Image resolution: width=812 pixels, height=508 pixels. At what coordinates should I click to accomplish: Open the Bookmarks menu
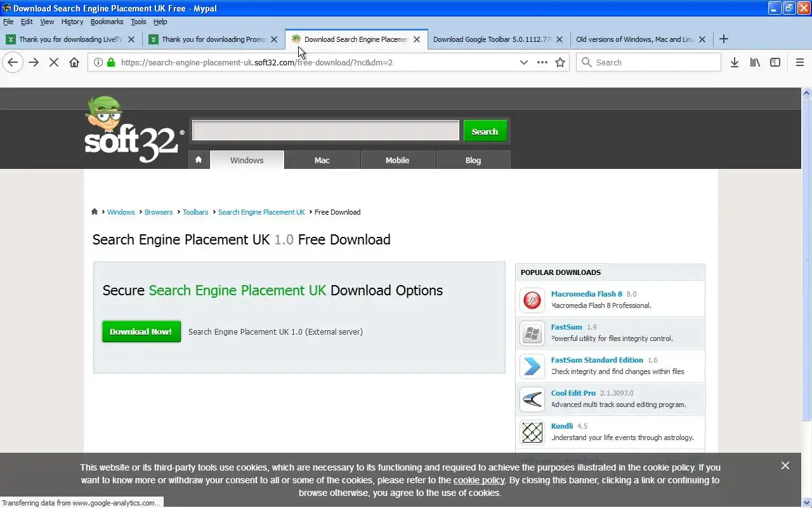tap(107, 22)
